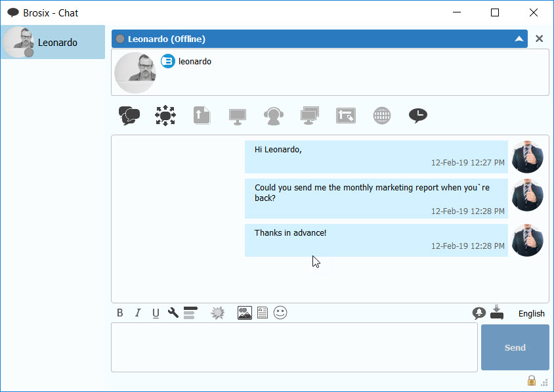The height and width of the screenshot is (392, 554).
Task: Start a group chat room via arrows icon
Action: (165, 116)
